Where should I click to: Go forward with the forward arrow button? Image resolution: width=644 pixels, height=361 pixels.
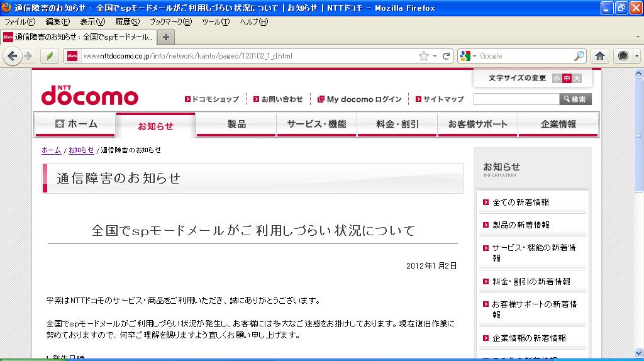[28, 56]
